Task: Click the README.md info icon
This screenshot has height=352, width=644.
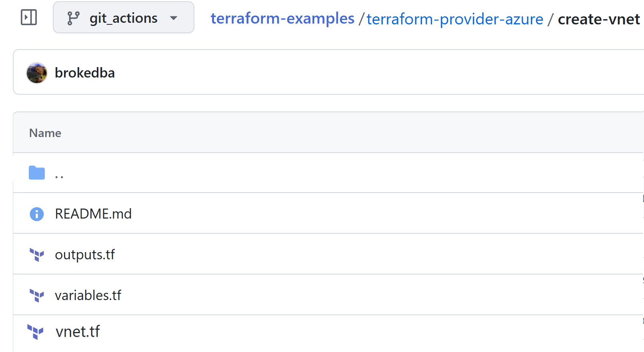Action: click(x=37, y=214)
